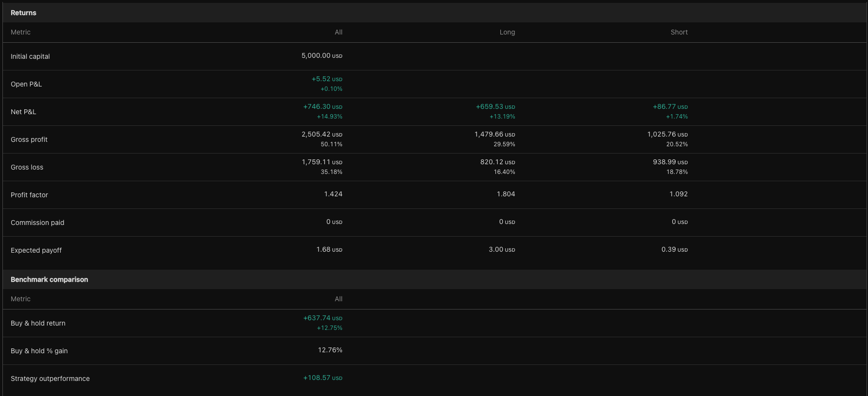Click the Long Net P&L value +659.53 USD
This screenshot has height=396, width=868.
click(x=495, y=106)
